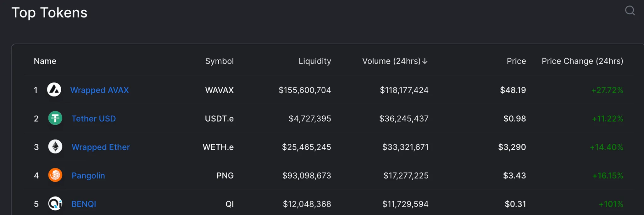Viewport: 644px width, 215px height.
Task: Click the Wrapped Ether token logo
Action: pos(55,147)
